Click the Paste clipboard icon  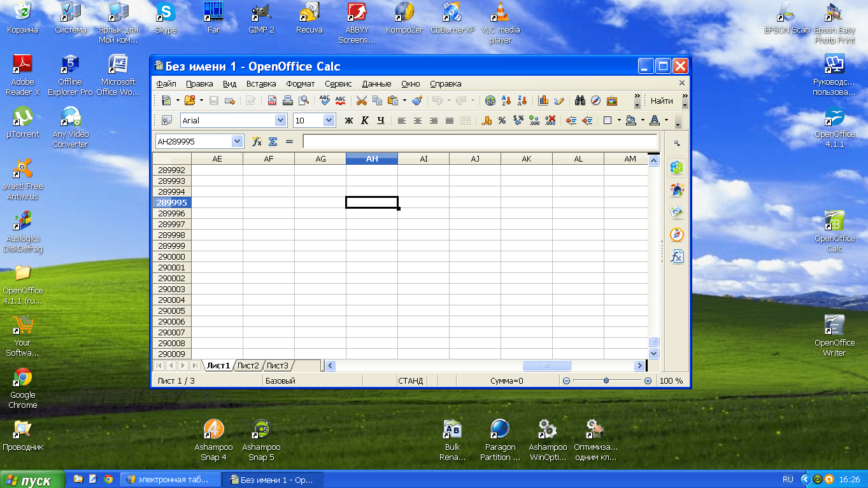[392, 101]
